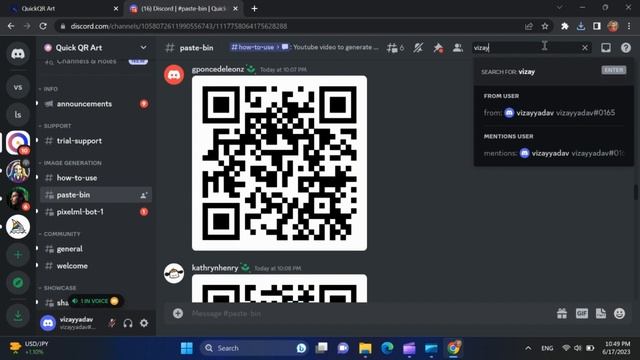The width and height of the screenshot is (640, 360).
Task: Open the 'ls' server icon
Action: [x=18, y=115]
